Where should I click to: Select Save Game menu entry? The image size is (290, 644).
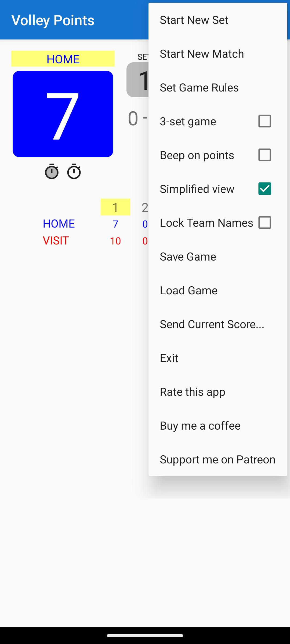(188, 257)
